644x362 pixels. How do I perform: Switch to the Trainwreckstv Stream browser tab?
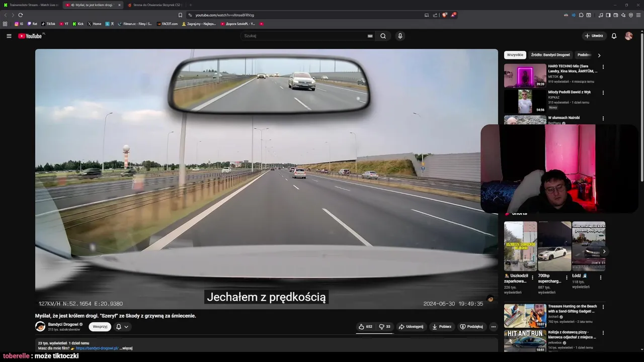click(31, 5)
